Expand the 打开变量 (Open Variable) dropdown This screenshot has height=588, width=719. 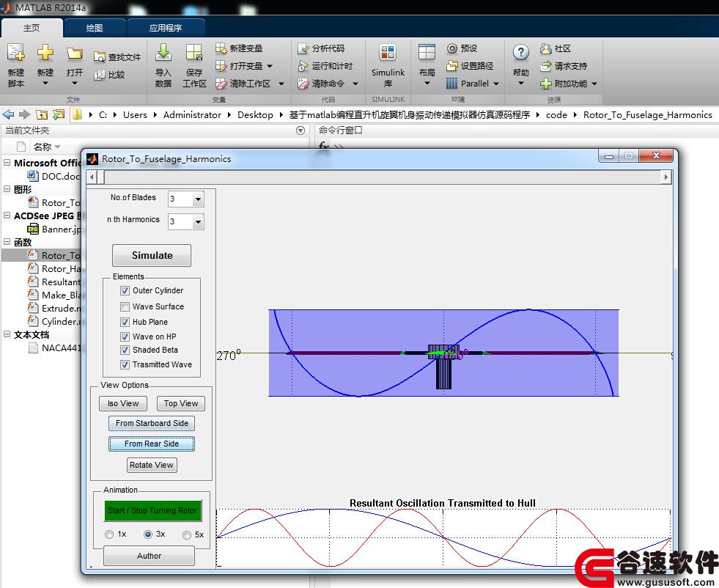pyautogui.click(x=270, y=66)
